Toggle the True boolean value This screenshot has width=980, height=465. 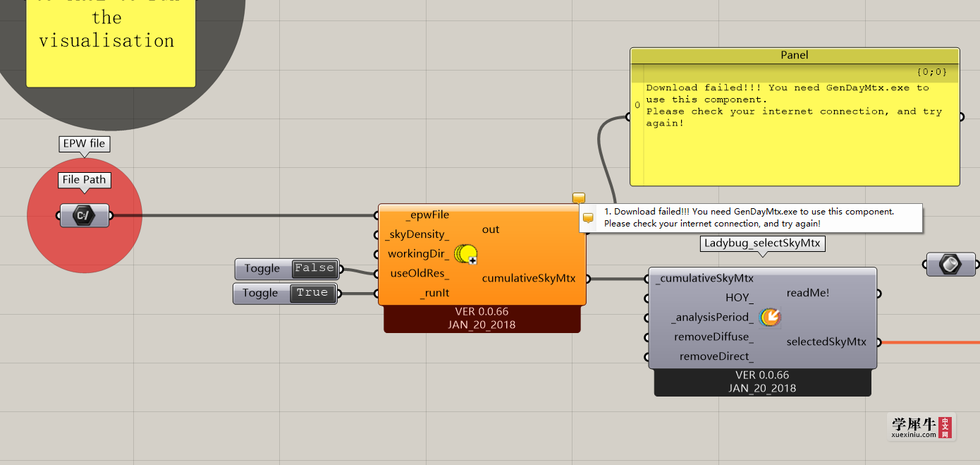coord(312,293)
